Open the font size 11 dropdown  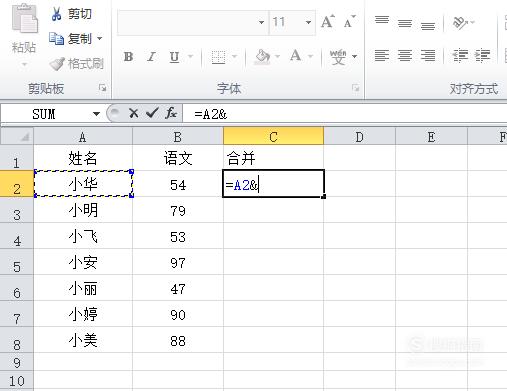tap(308, 22)
